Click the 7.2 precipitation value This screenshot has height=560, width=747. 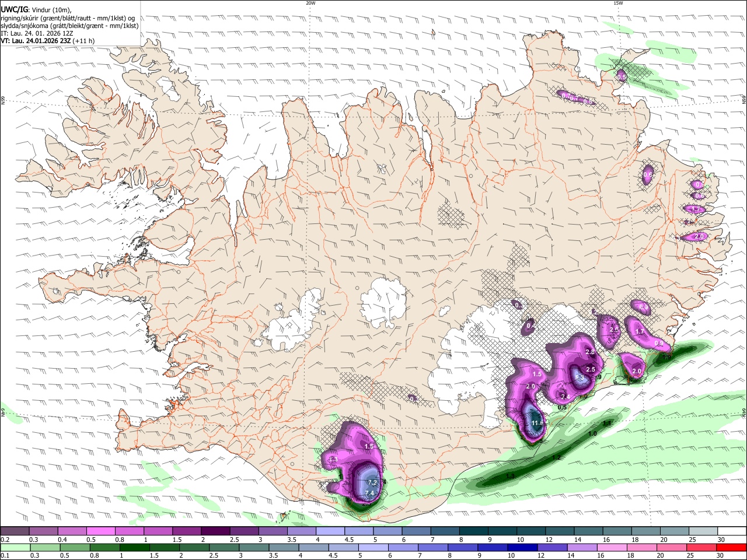pyautogui.click(x=372, y=482)
